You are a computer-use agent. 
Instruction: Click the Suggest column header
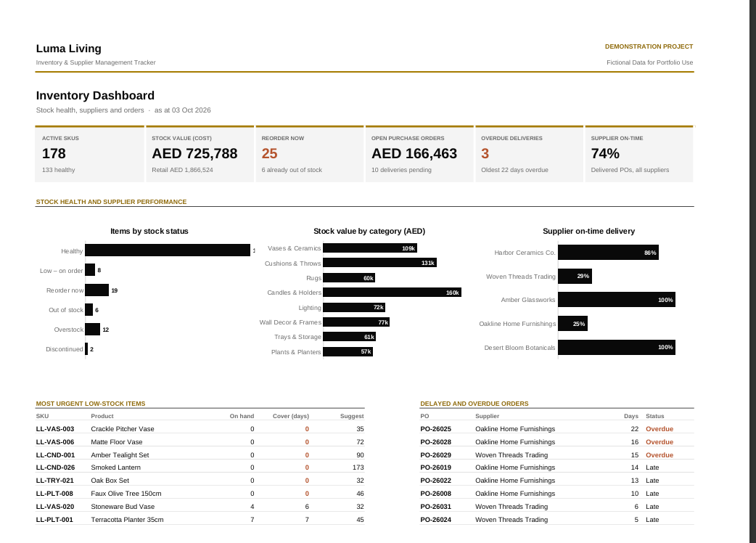(x=352, y=416)
